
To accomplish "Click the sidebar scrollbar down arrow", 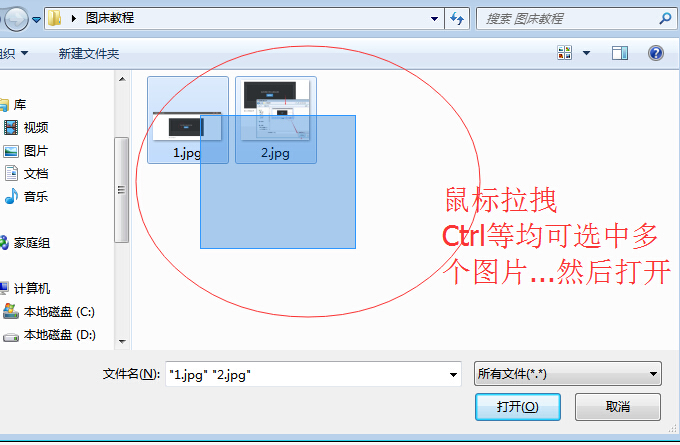I will click(x=122, y=342).
